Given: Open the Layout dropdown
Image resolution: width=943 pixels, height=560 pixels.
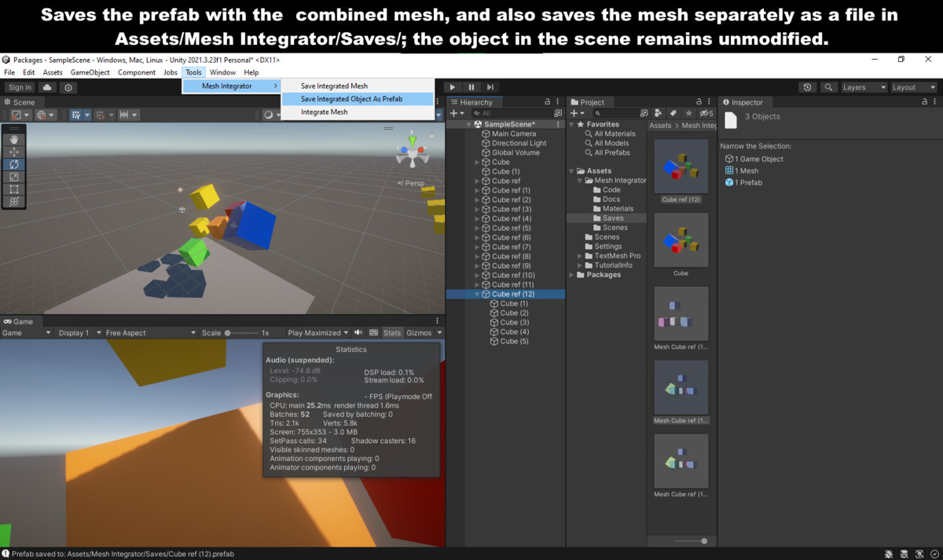Looking at the screenshot, I should coord(914,87).
